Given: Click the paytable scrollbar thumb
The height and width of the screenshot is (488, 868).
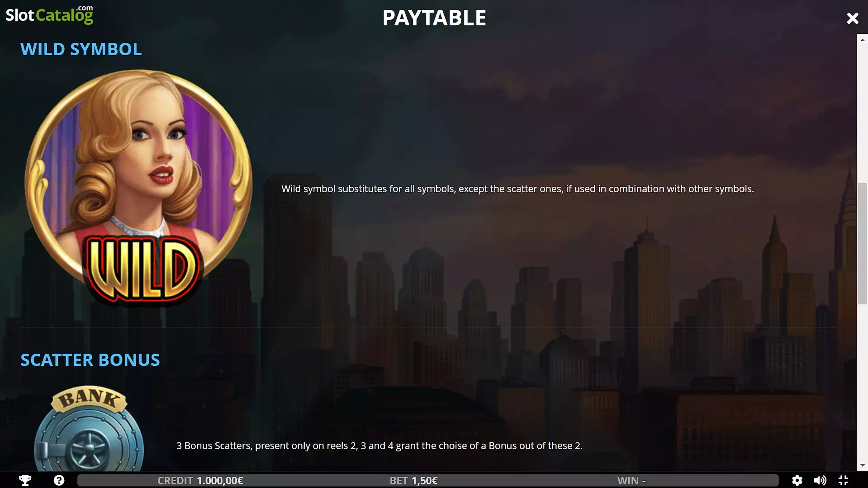Looking at the screenshot, I should coord(863,243).
